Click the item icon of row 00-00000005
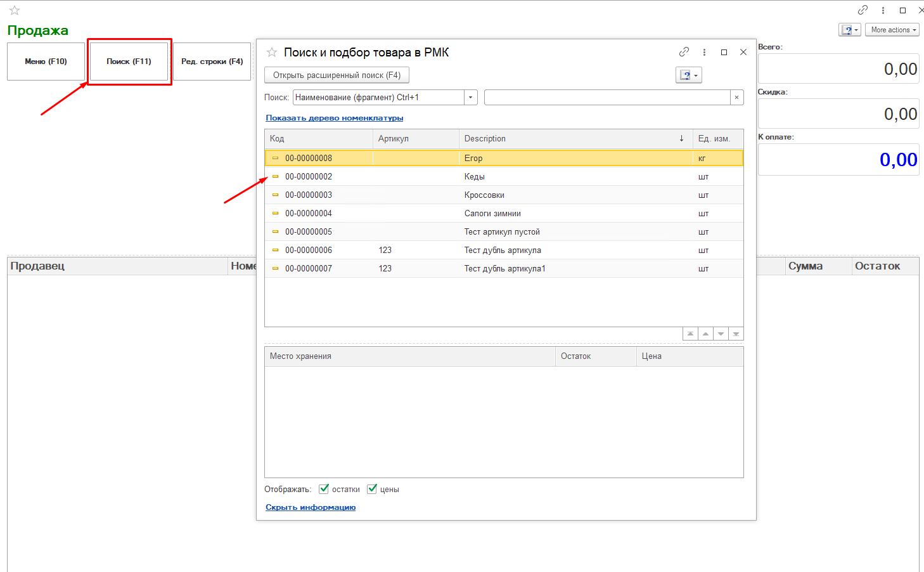The width and height of the screenshot is (924, 572). pos(275,231)
